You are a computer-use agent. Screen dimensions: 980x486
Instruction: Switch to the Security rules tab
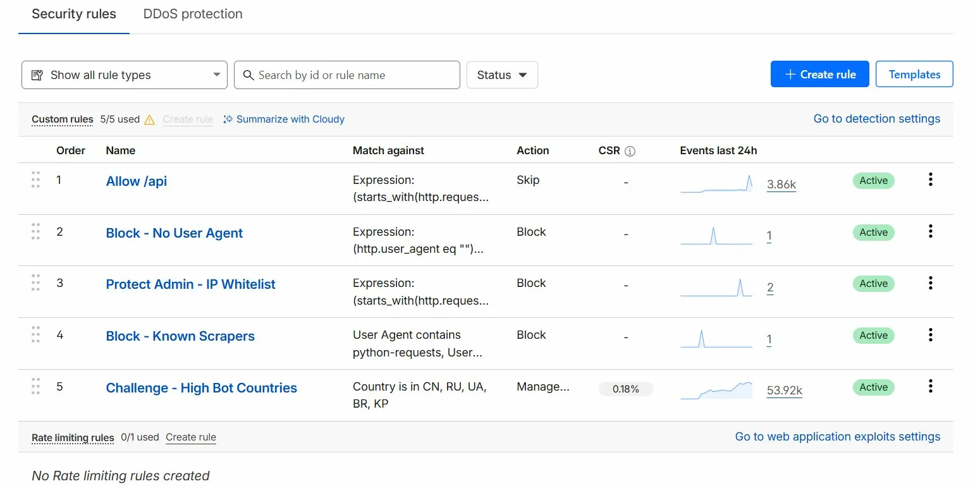pyautogui.click(x=74, y=15)
